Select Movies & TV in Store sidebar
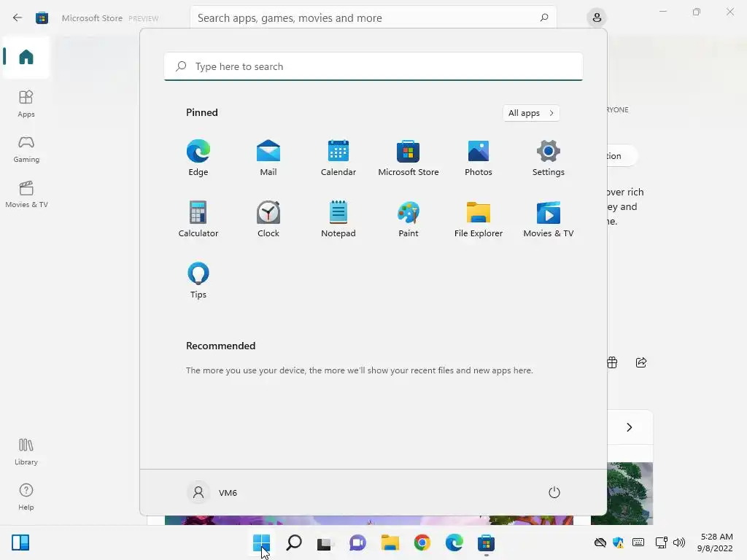This screenshot has width=747, height=560. 26,194
